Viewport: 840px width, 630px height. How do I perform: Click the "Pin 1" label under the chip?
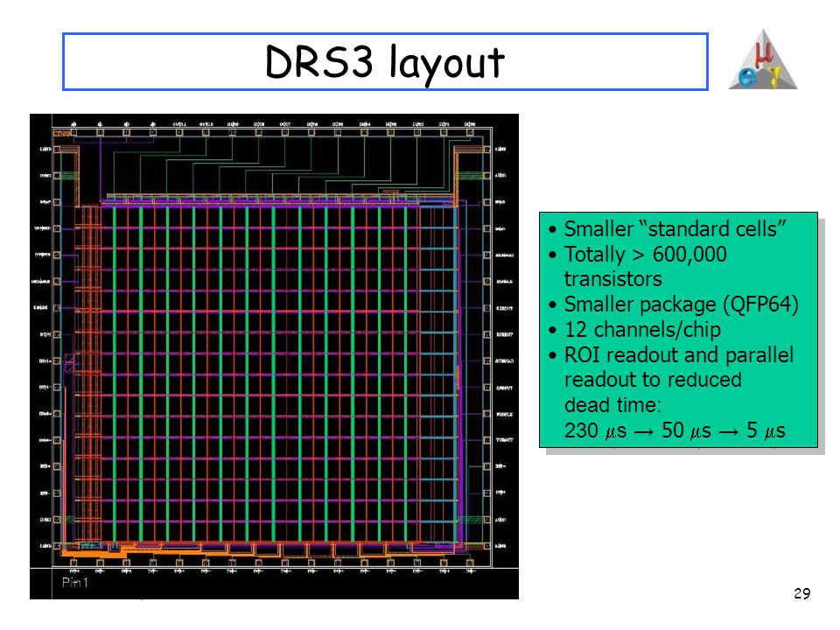(75, 583)
